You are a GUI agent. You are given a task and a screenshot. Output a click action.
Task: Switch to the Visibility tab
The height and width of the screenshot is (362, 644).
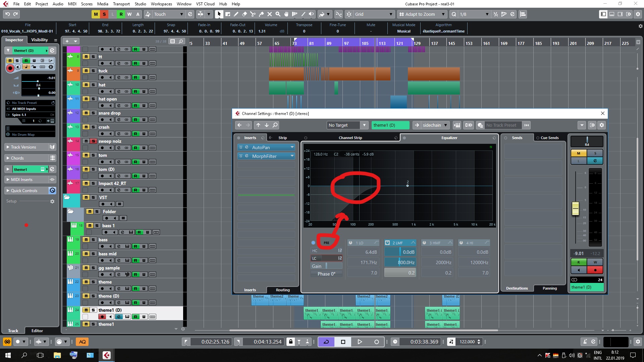coord(39,40)
